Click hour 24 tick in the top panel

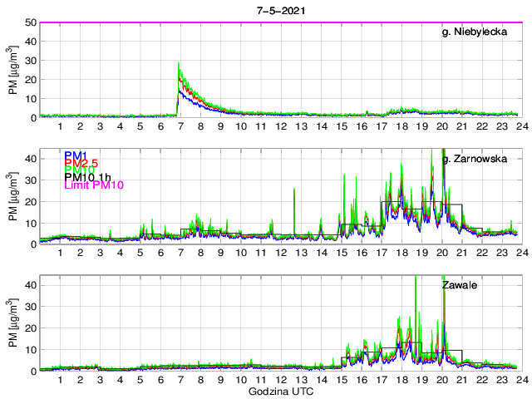(x=521, y=126)
